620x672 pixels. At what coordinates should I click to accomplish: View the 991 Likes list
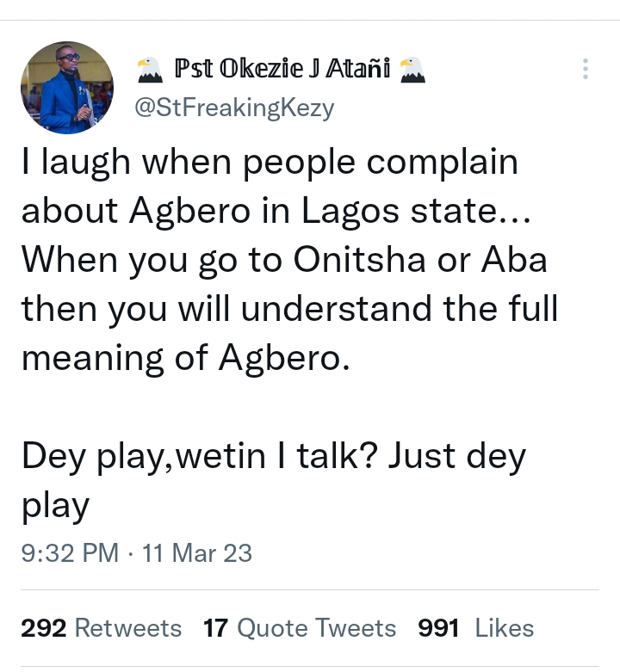tap(476, 628)
